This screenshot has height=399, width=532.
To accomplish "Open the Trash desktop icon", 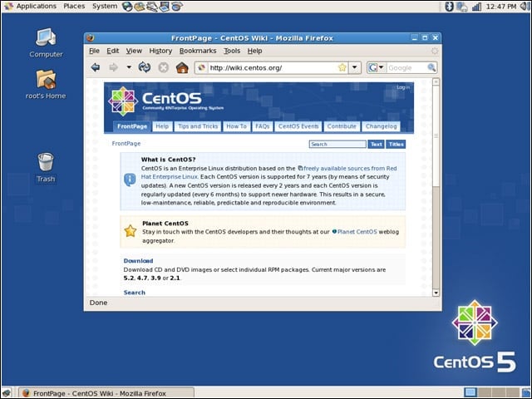I will click(x=46, y=168).
